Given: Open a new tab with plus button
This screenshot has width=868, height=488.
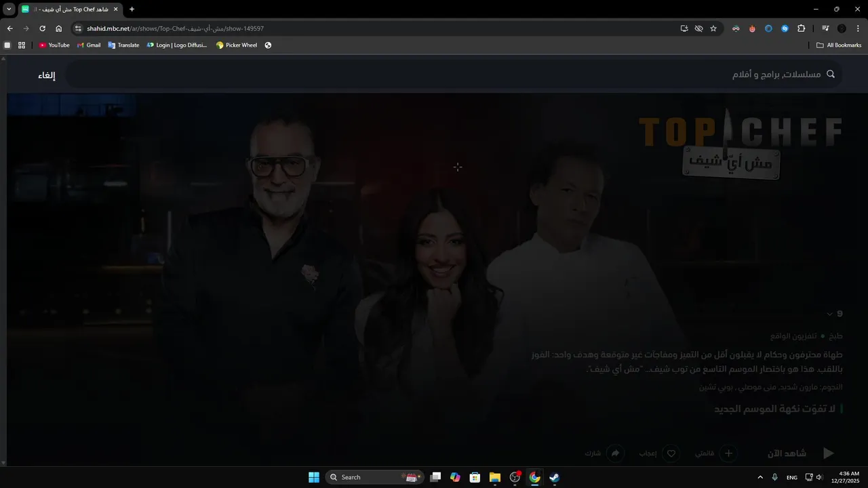Looking at the screenshot, I should [x=132, y=9].
